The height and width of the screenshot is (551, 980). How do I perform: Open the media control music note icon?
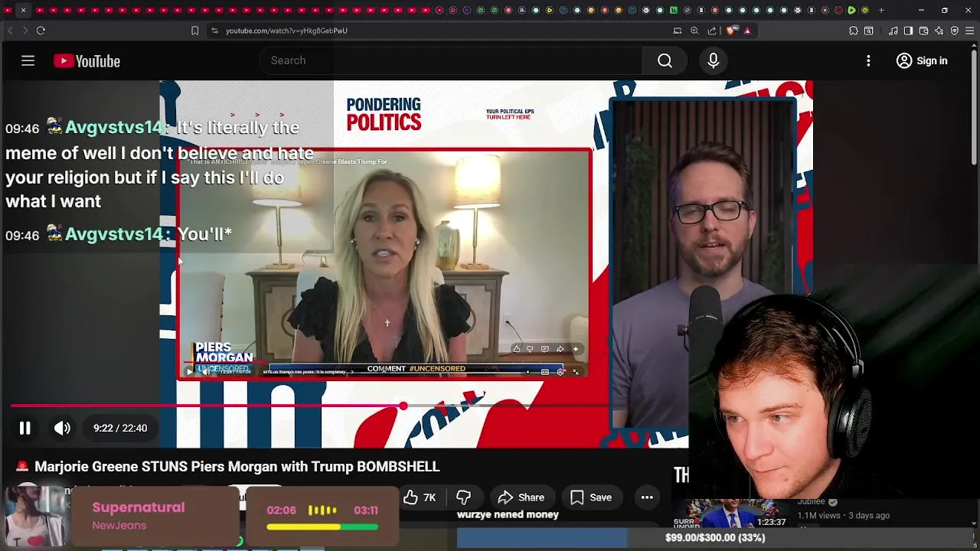point(893,31)
